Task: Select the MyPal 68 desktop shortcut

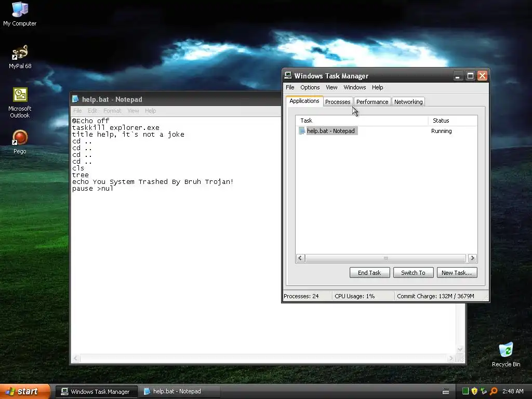Action: [20, 57]
